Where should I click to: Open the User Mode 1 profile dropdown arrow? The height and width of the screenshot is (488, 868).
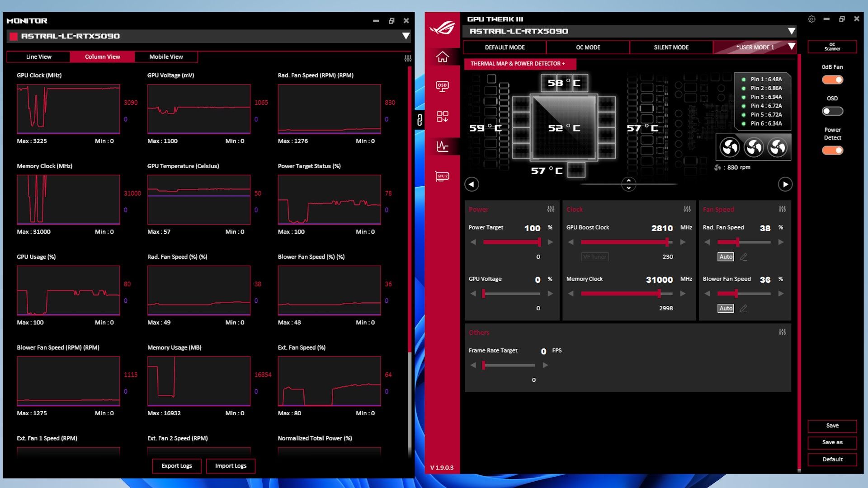point(791,47)
